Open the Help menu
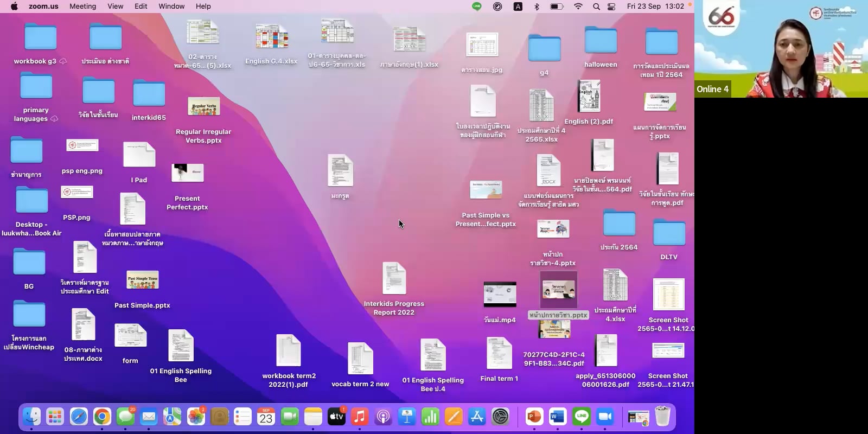The width and height of the screenshot is (868, 434). point(203,7)
